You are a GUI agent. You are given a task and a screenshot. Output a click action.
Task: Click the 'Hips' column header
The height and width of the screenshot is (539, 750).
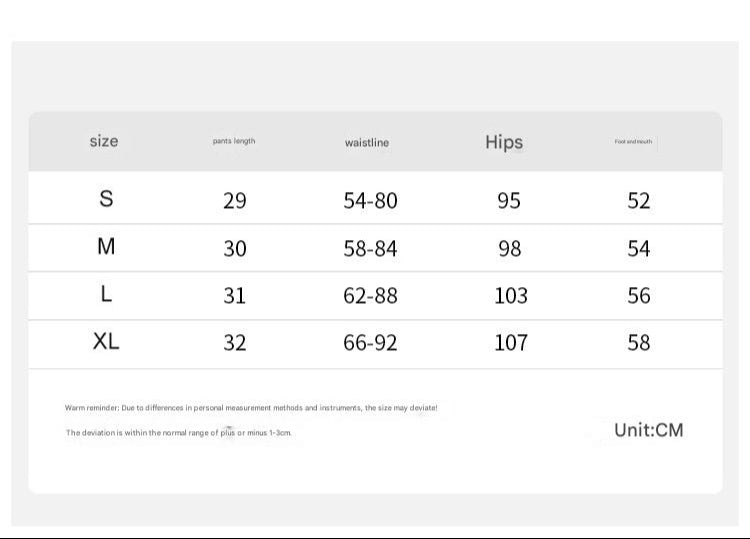click(504, 142)
